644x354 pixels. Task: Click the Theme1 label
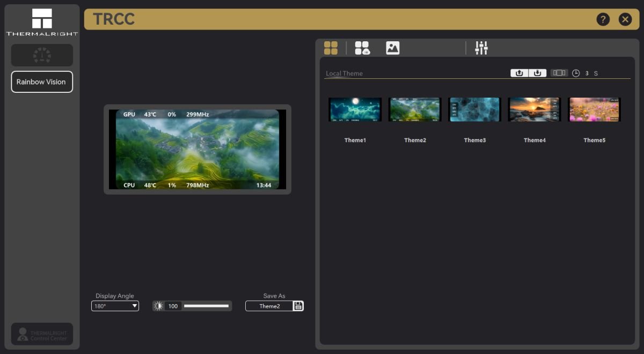coord(355,141)
